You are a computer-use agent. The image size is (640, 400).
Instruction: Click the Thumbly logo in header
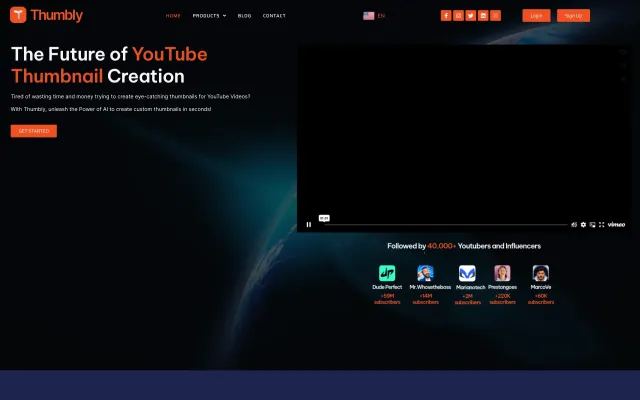pyautogui.click(x=47, y=16)
